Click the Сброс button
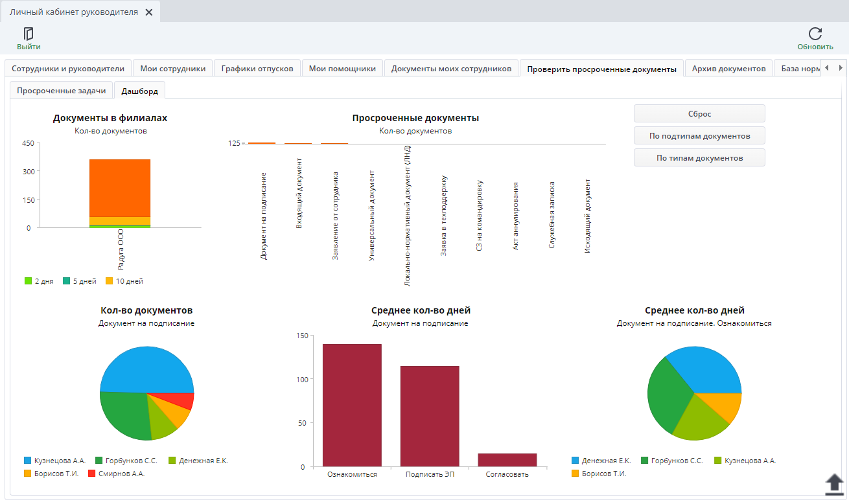The image size is (849, 504). [x=699, y=113]
